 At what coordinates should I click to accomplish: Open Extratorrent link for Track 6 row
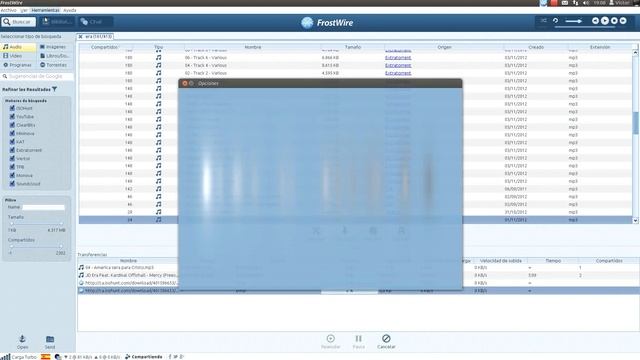point(398,58)
